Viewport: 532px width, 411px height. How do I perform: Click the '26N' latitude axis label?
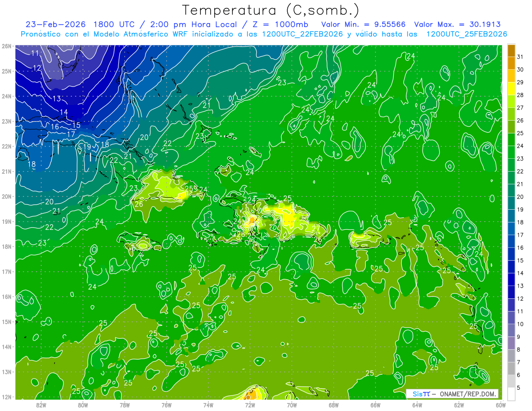[6, 46]
